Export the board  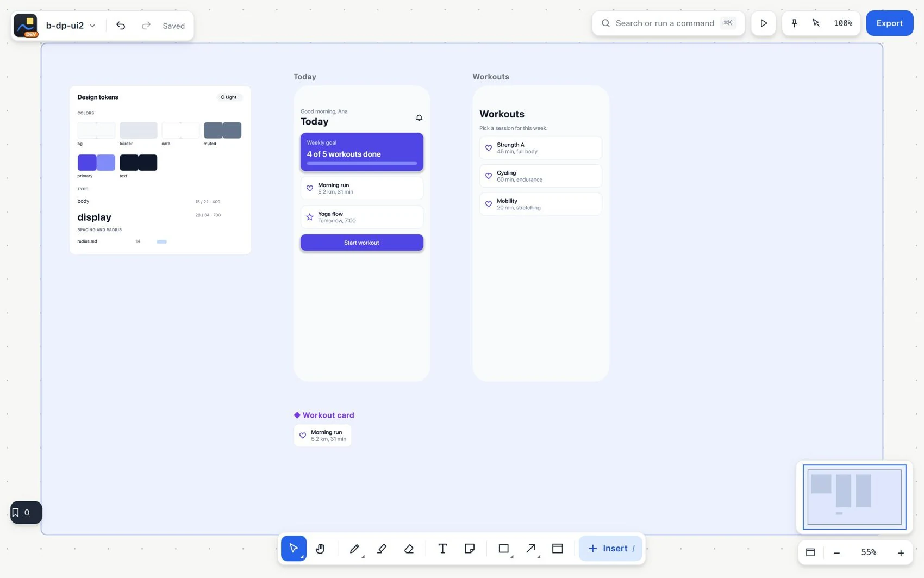889,23
